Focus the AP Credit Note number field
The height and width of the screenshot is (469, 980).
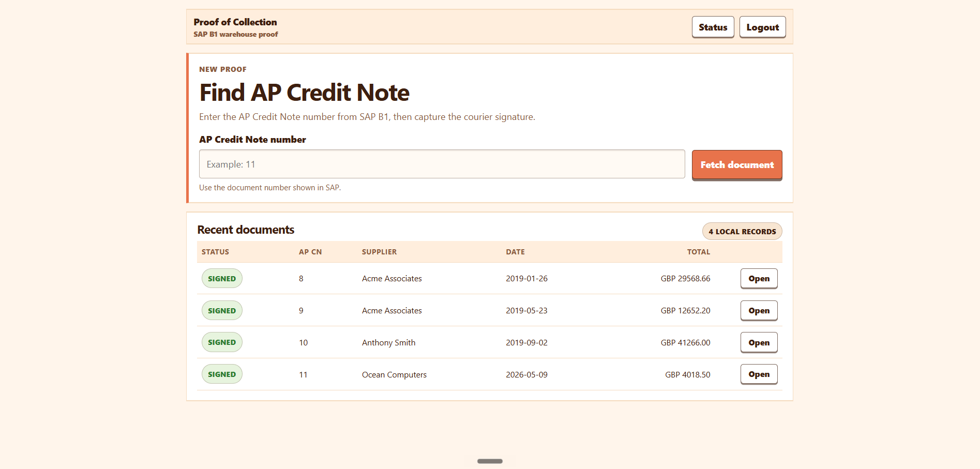coord(442,164)
